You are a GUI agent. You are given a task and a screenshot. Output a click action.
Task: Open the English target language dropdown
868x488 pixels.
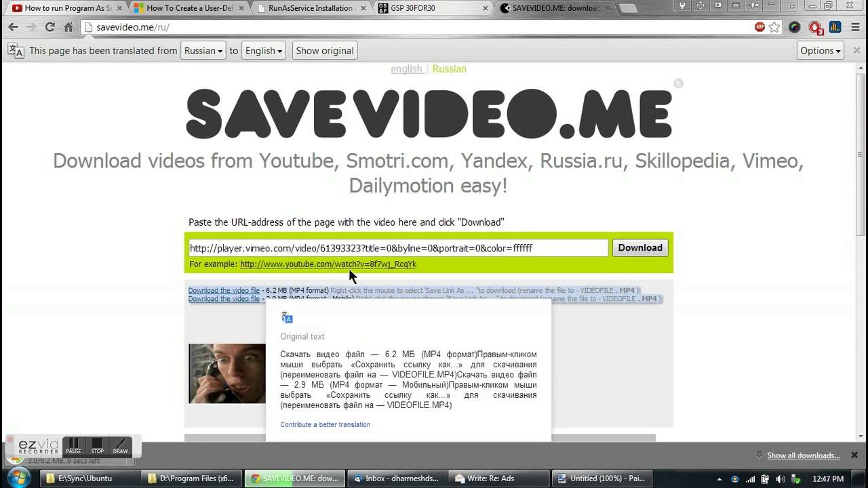pyautogui.click(x=263, y=51)
